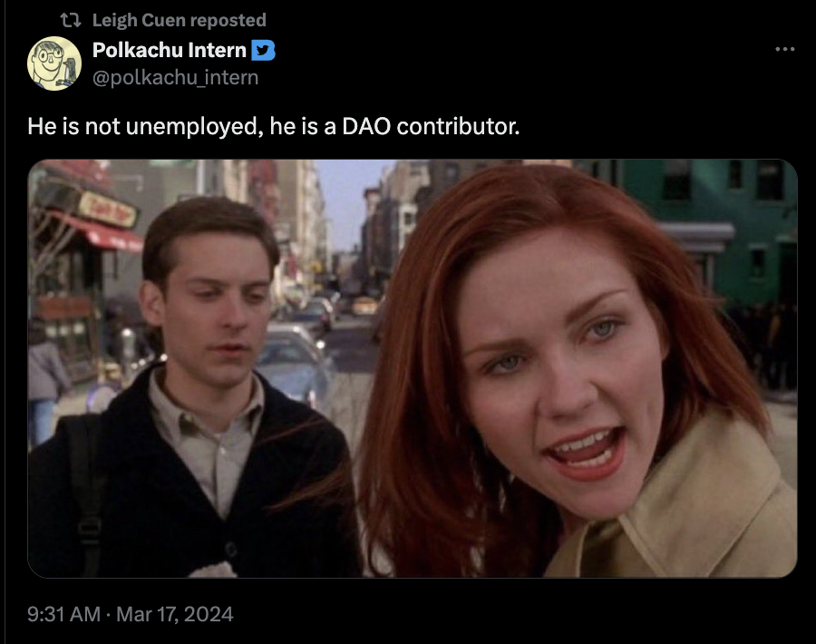Viewport: 816px width, 644px height.
Task: Click the blue Twitter bird verified badge
Action: (x=263, y=51)
